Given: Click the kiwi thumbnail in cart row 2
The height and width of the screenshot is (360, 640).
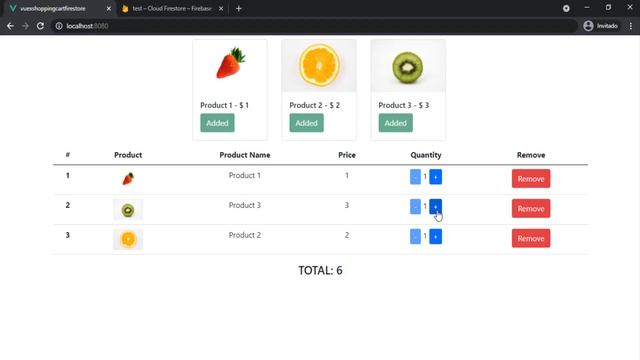Looking at the screenshot, I should tap(128, 210).
